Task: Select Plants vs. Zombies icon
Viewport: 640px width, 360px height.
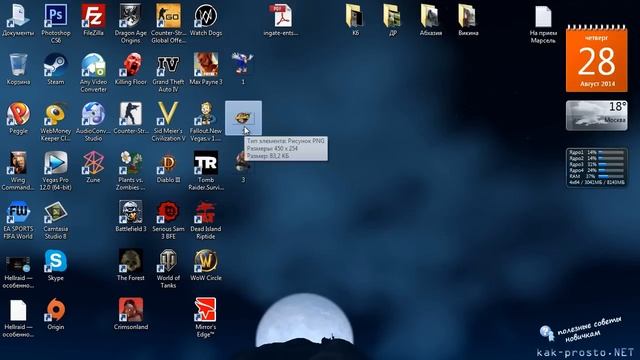Action: coord(131,163)
